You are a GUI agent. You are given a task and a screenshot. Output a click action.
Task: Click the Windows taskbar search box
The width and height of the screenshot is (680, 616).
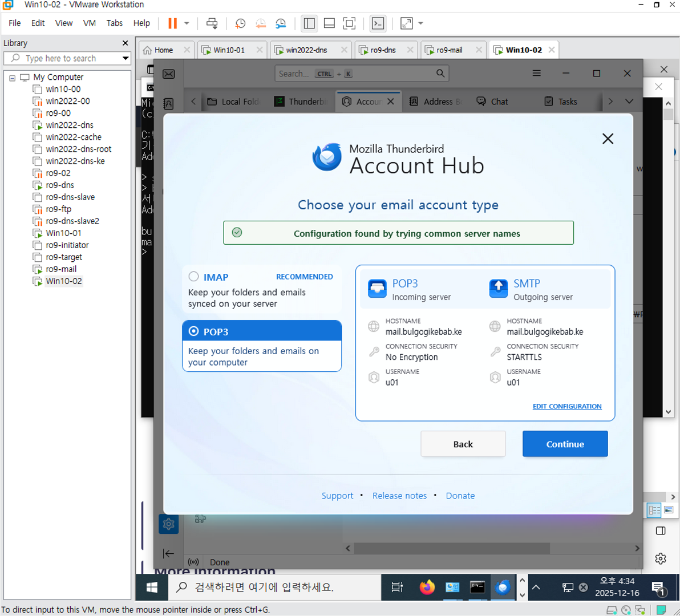click(274, 587)
